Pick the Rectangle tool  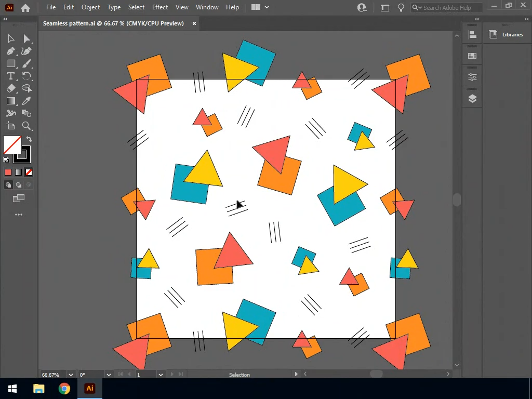pos(11,64)
